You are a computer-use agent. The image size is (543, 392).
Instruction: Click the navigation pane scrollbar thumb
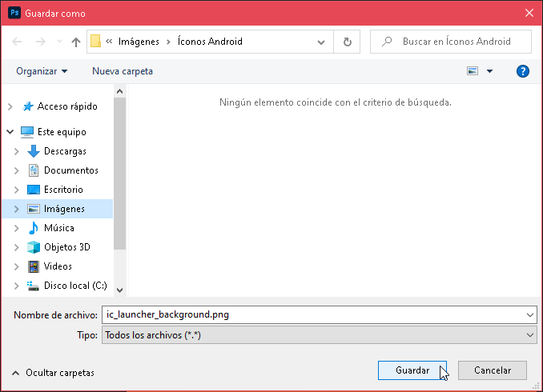tap(120, 174)
